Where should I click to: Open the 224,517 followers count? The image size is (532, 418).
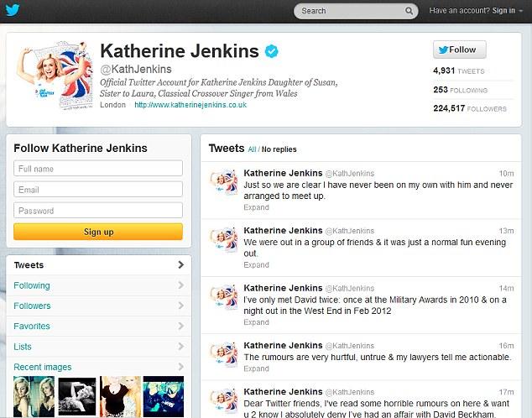[470, 108]
